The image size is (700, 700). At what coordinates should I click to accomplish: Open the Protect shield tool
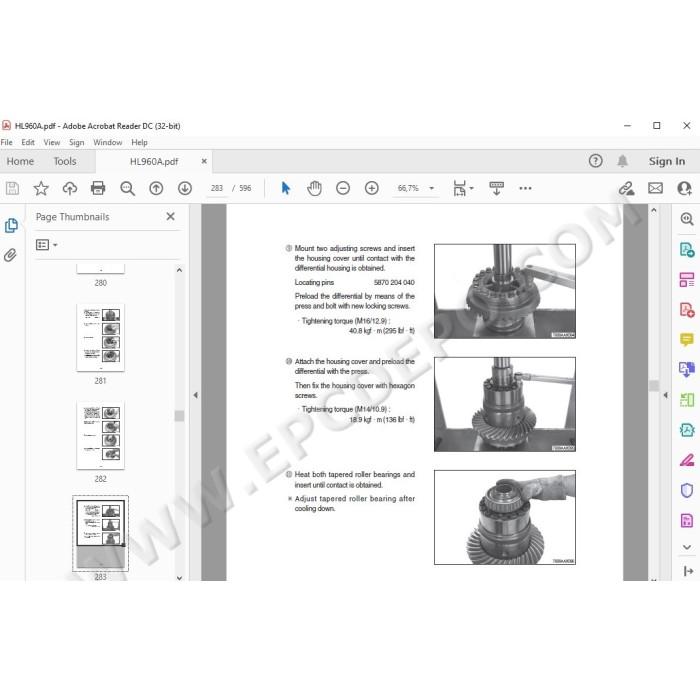687,490
